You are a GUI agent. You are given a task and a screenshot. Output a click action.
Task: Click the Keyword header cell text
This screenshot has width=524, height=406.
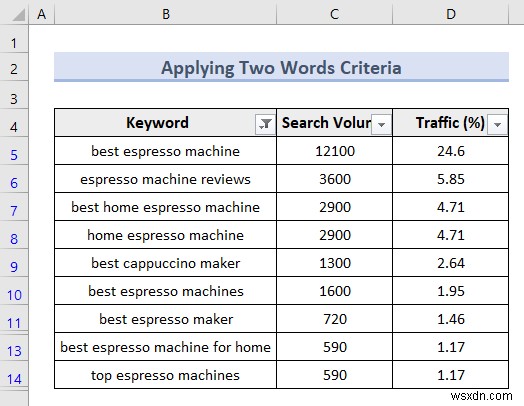[157, 123]
